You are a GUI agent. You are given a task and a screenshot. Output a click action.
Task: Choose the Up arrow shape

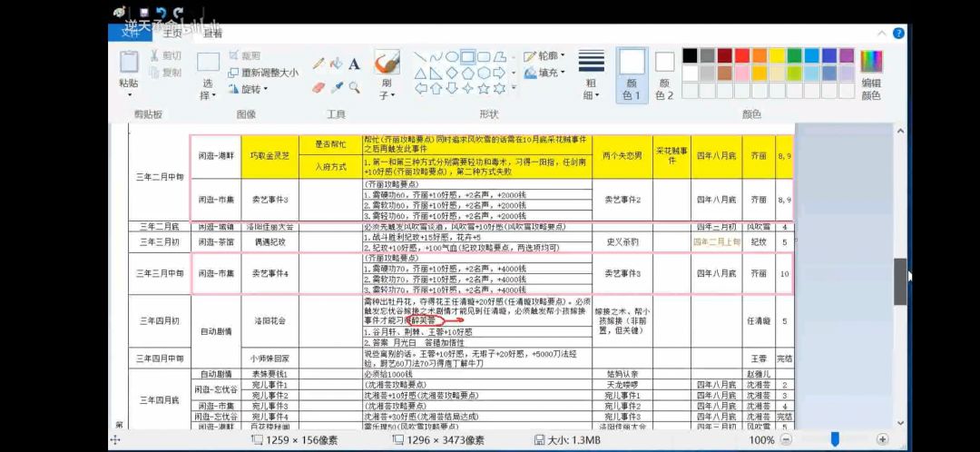click(x=436, y=89)
